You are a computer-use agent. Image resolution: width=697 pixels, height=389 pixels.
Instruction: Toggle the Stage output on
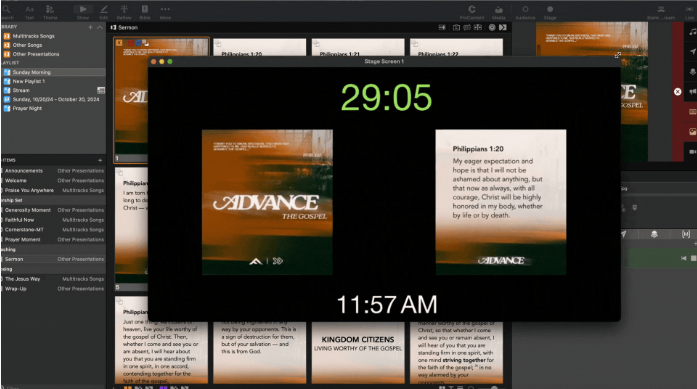pos(550,12)
